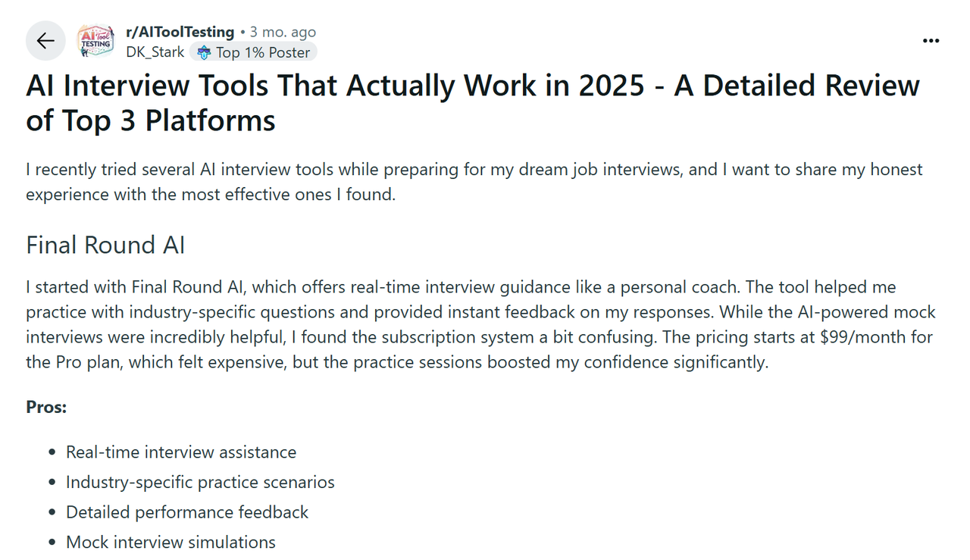Go to the r/AIToolTesting subreddit link
Screen dimensions: 970x560
180,32
